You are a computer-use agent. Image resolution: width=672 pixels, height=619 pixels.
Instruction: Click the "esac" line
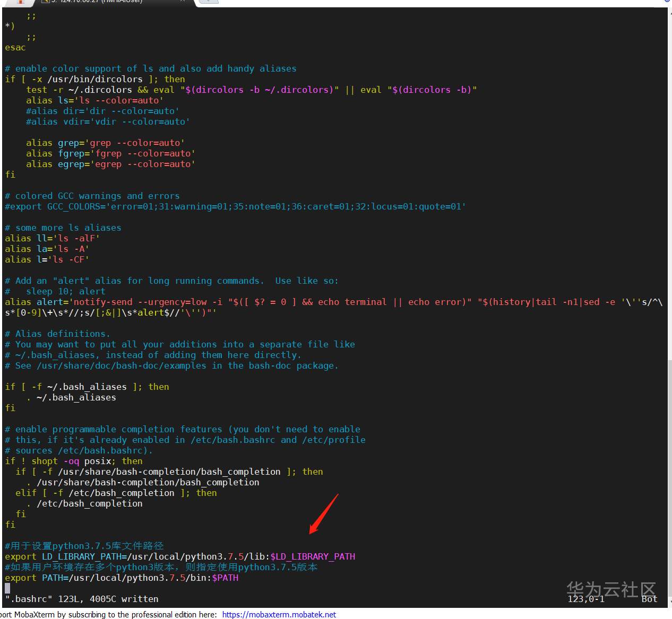click(15, 47)
